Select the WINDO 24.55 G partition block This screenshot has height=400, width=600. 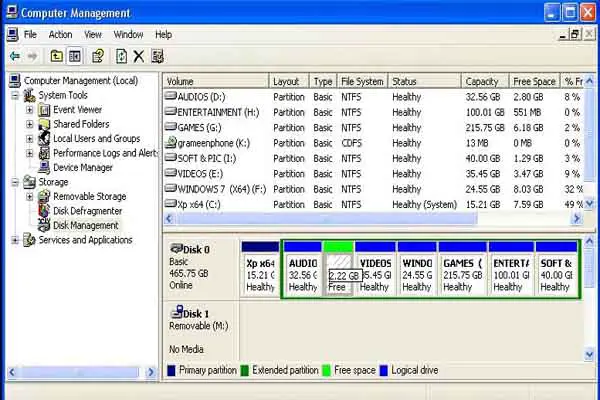tap(417, 268)
